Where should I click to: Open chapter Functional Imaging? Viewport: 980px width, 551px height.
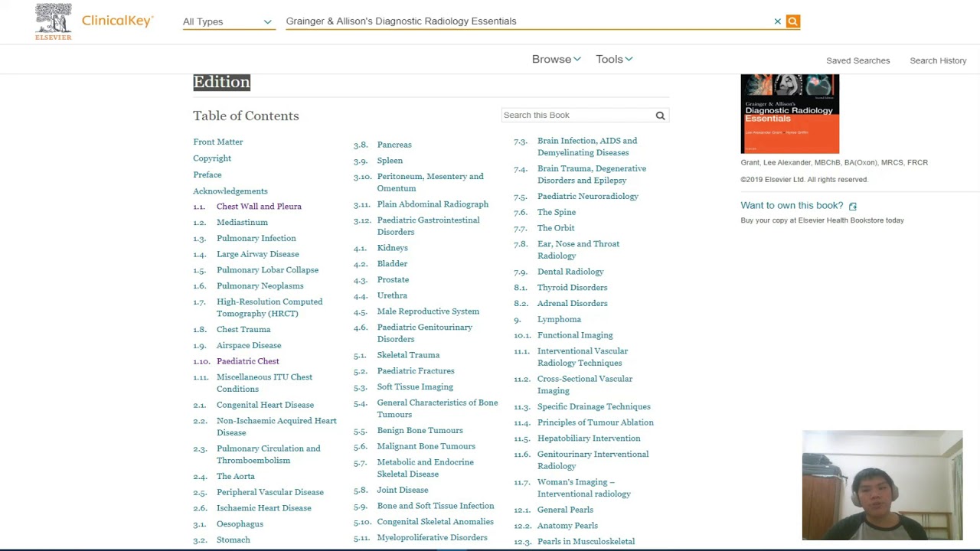coord(575,335)
